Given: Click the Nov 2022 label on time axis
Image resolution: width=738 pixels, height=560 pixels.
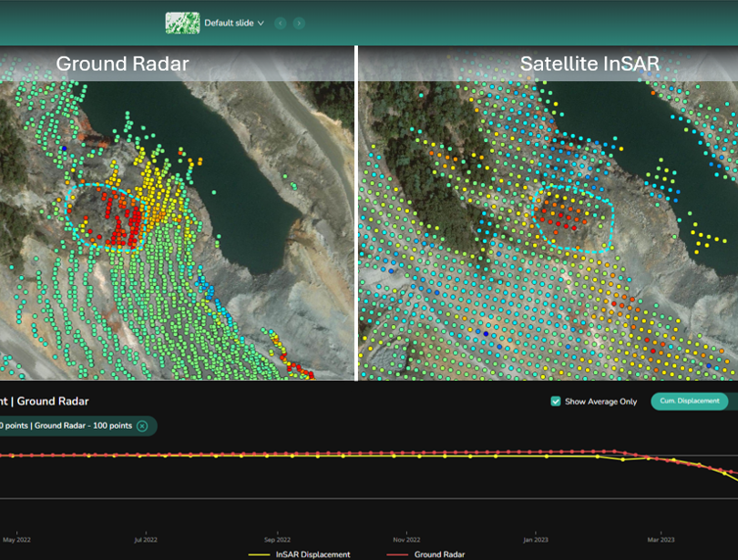Looking at the screenshot, I should [x=407, y=539].
